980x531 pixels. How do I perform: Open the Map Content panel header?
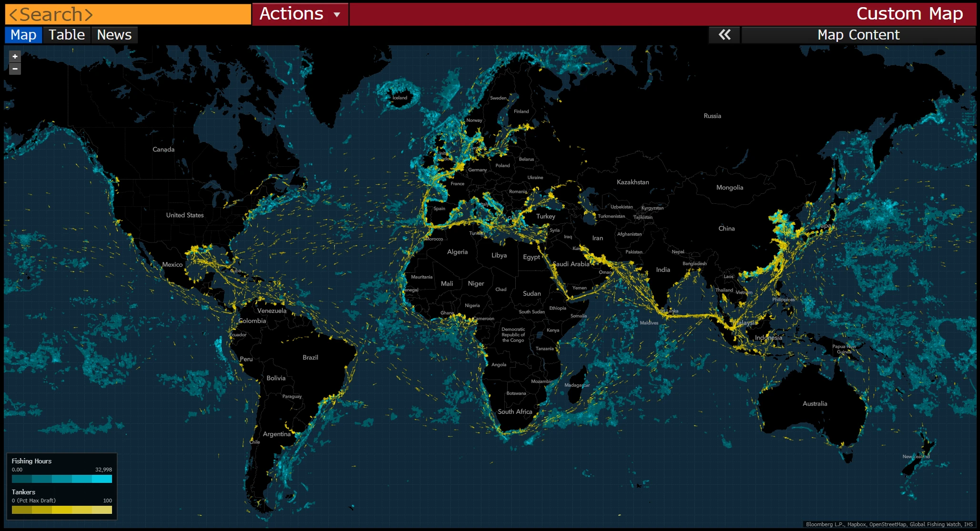[858, 35]
